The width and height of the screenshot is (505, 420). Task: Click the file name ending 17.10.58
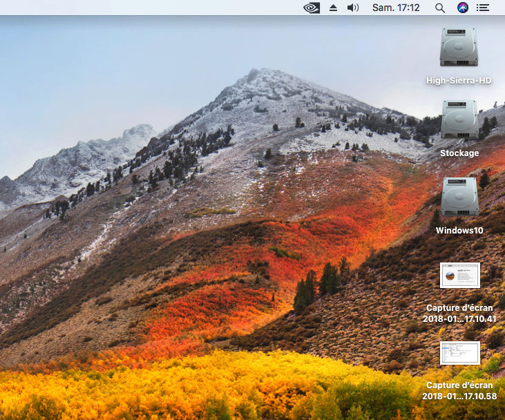coord(459,391)
